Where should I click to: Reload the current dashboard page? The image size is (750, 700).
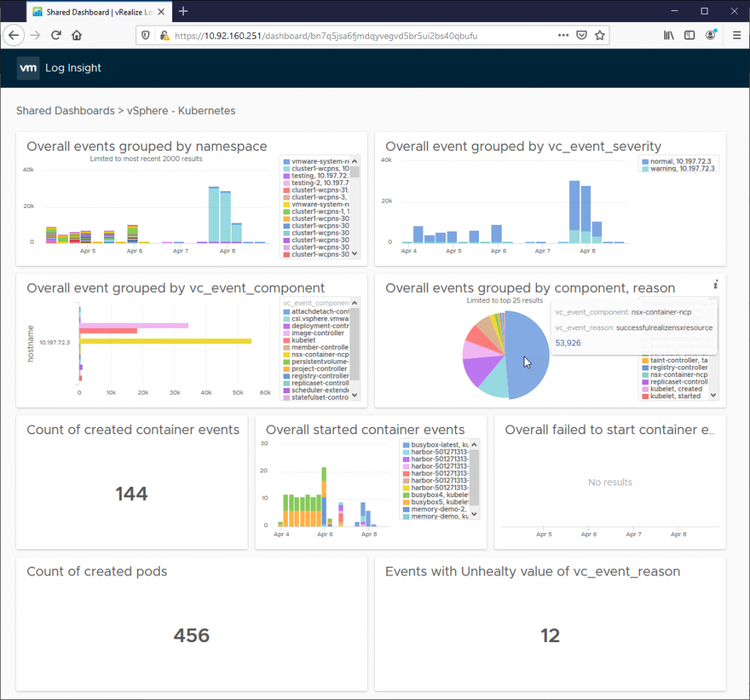pos(56,35)
